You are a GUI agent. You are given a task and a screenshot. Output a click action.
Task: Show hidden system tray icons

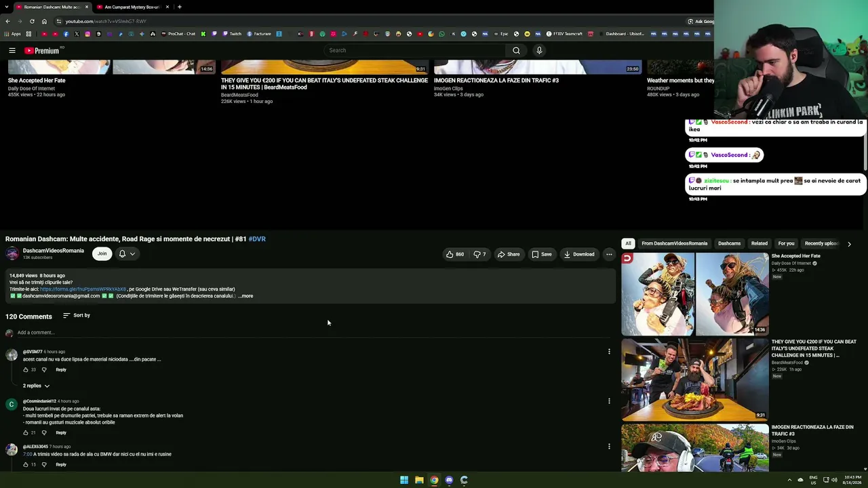[789, 480]
